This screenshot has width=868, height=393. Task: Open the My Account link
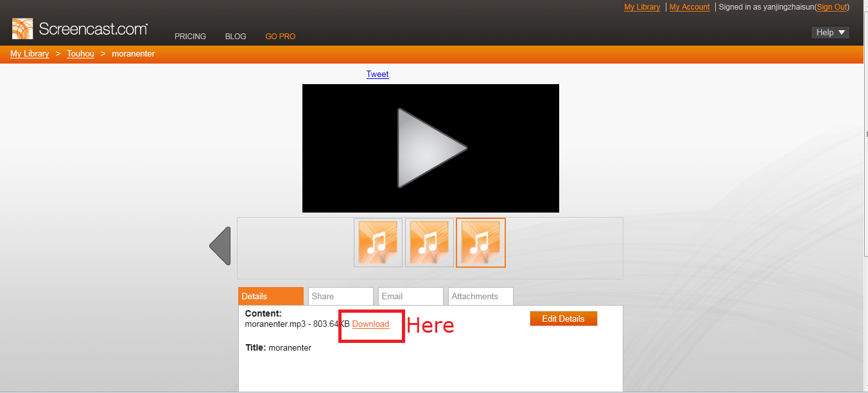(x=690, y=7)
